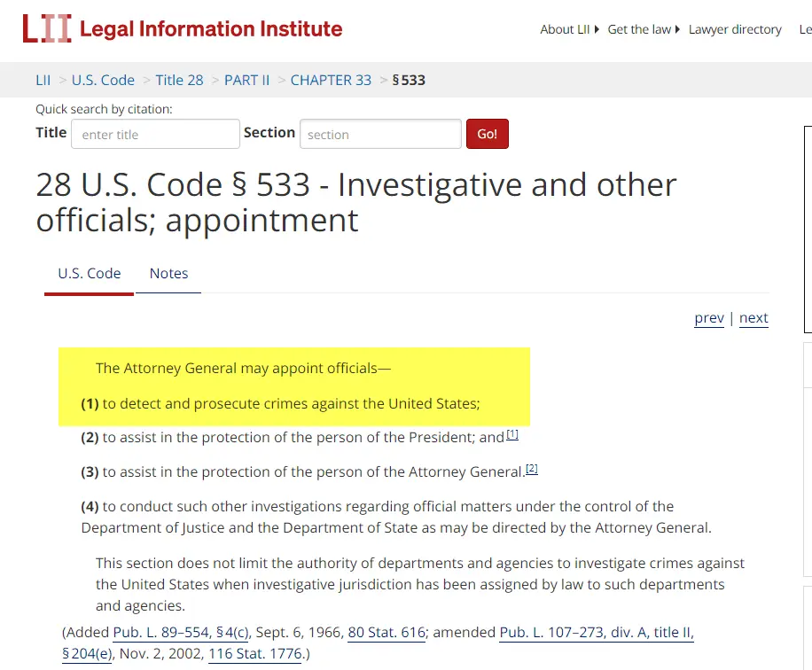Open the Lawyer directory menu item
The height and width of the screenshot is (670, 812).
(x=735, y=29)
